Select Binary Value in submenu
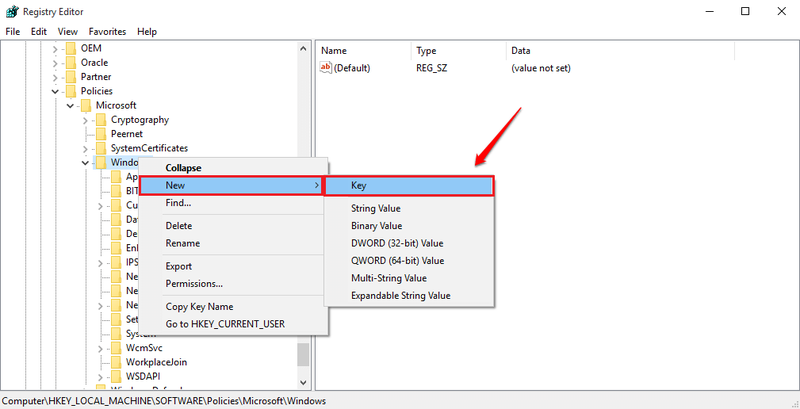Viewport: 800px width, 409px height. point(377,226)
